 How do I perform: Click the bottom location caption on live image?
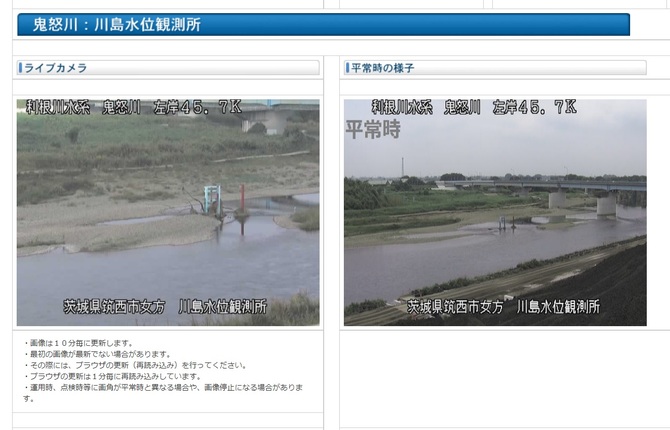(x=176, y=308)
